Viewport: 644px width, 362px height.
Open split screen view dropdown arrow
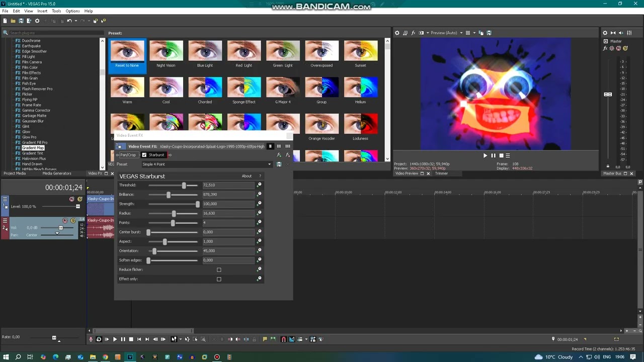(x=428, y=33)
